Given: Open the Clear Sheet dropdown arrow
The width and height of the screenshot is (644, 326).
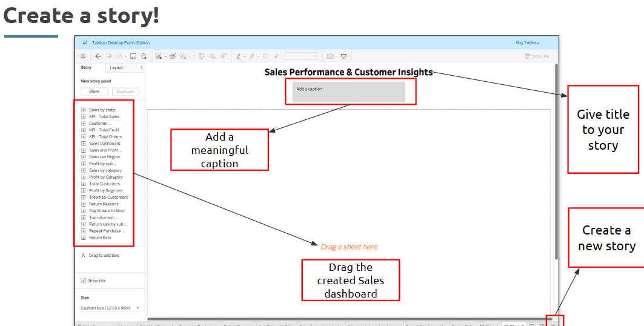Looking at the screenshot, I should pos(190,56).
